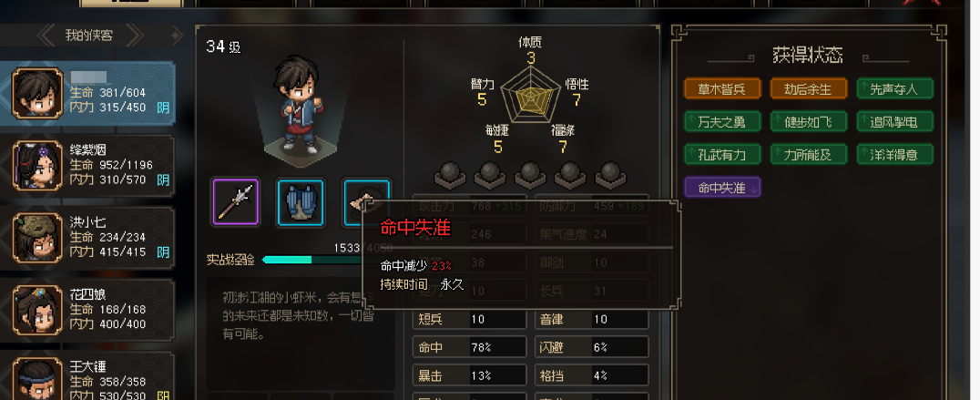Select 花四娘 character portrait
The height and width of the screenshot is (400, 980).
[39, 311]
